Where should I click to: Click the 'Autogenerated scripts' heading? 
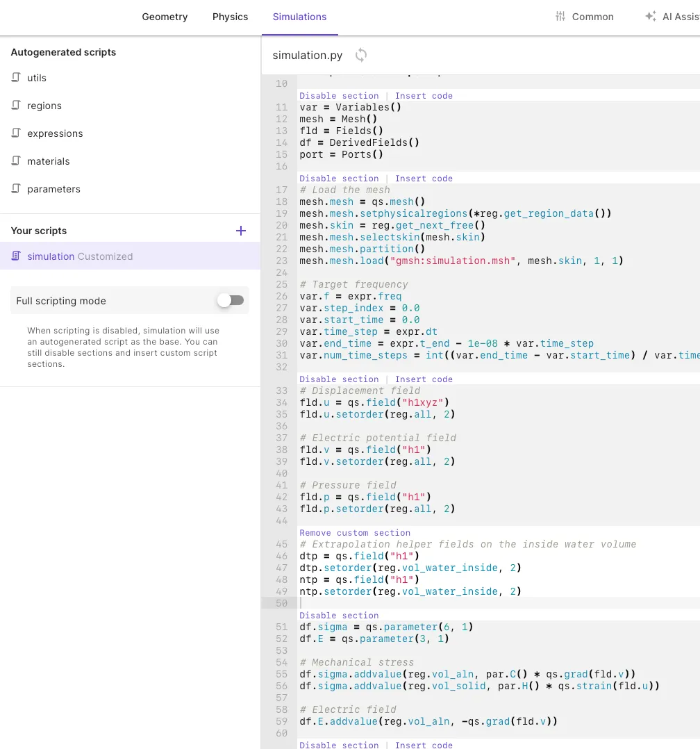click(63, 52)
